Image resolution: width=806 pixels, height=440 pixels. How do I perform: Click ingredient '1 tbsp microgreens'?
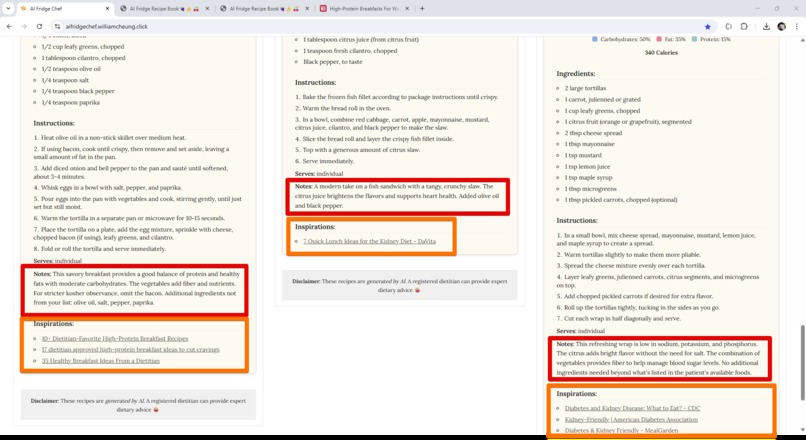point(591,189)
